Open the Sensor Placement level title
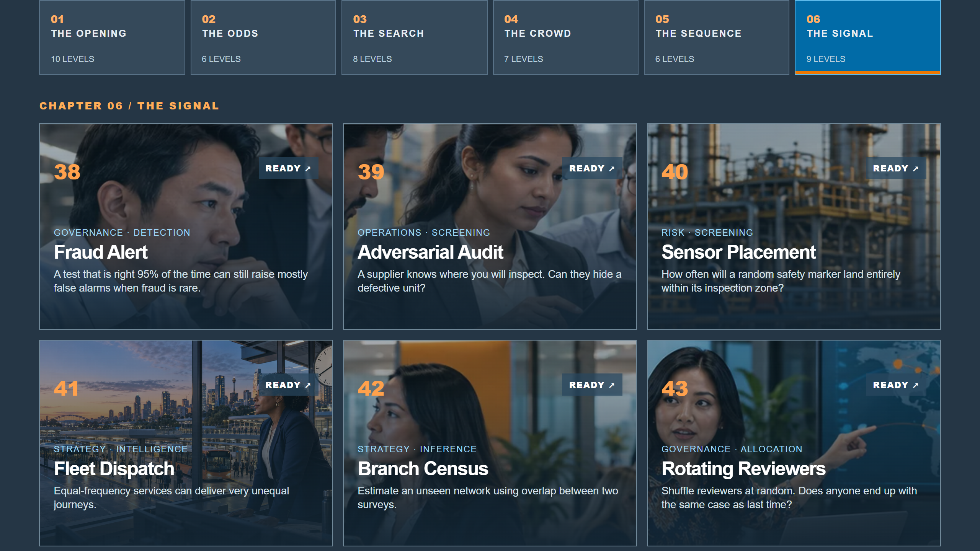Image resolution: width=980 pixels, height=551 pixels. click(739, 252)
